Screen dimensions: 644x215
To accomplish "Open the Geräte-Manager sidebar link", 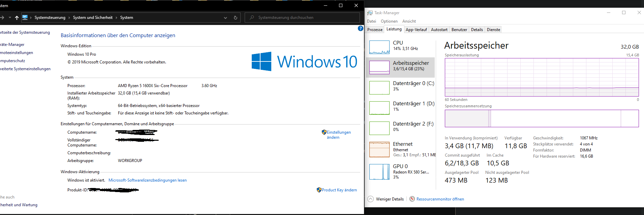I will (x=12, y=45).
